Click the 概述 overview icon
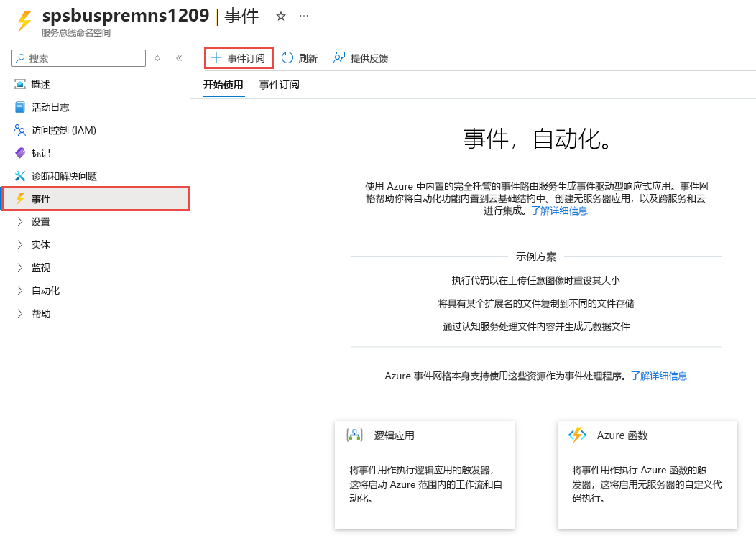 20,84
